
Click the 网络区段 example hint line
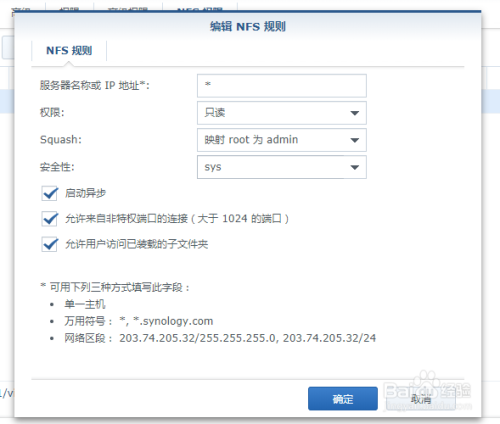coord(220,338)
